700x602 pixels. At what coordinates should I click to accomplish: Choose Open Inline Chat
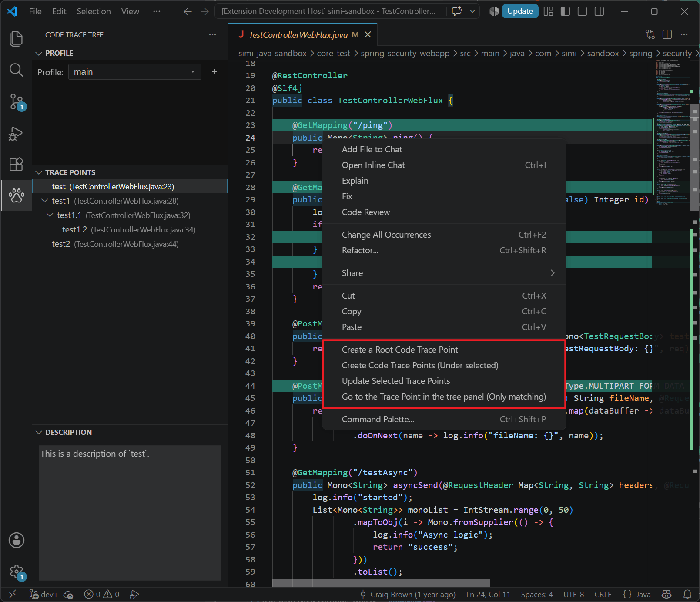(x=444, y=165)
